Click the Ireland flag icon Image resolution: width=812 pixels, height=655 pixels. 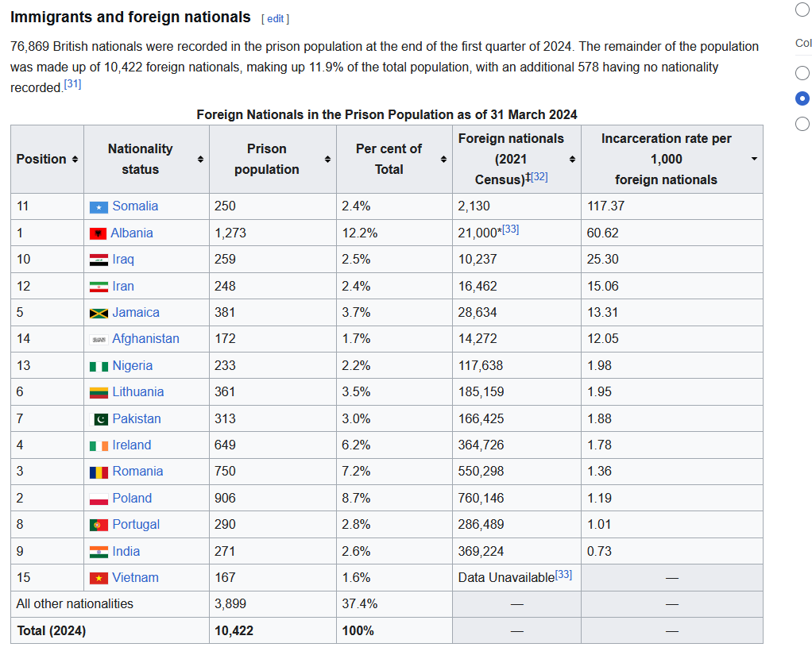coord(99,446)
